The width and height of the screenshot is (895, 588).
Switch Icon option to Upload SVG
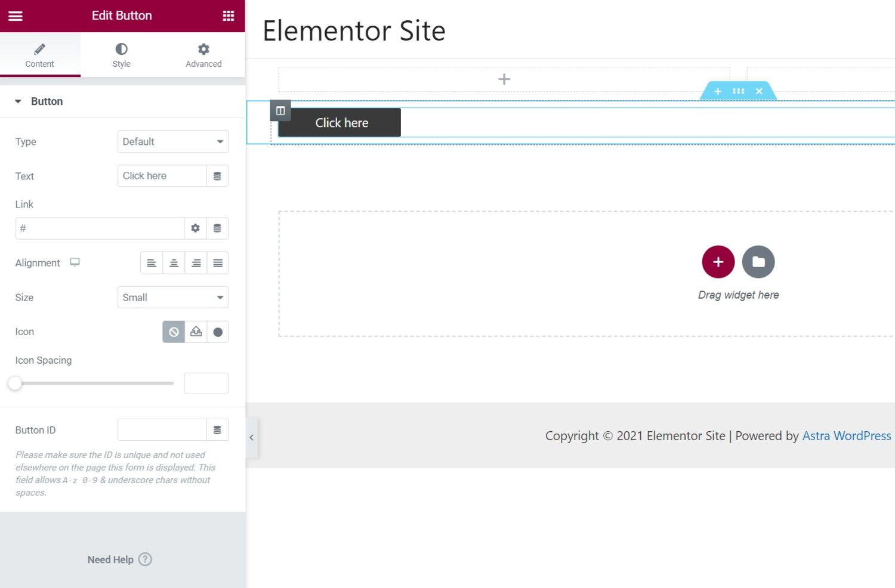coord(196,332)
